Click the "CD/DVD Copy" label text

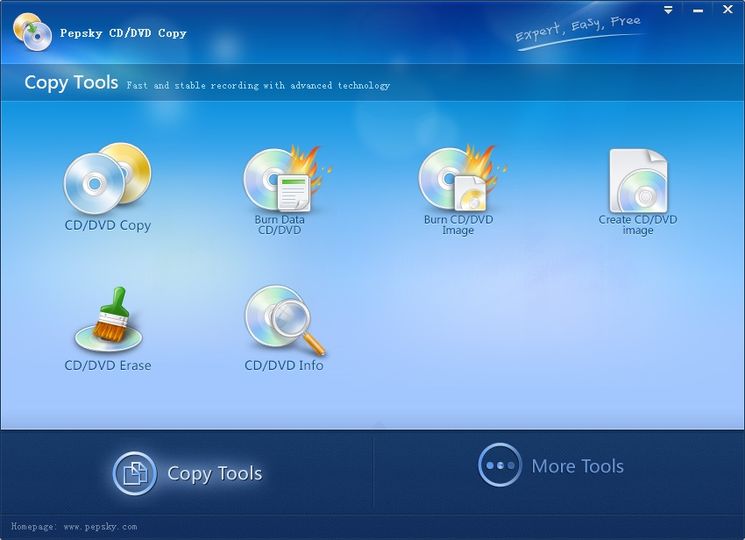(x=108, y=225)
